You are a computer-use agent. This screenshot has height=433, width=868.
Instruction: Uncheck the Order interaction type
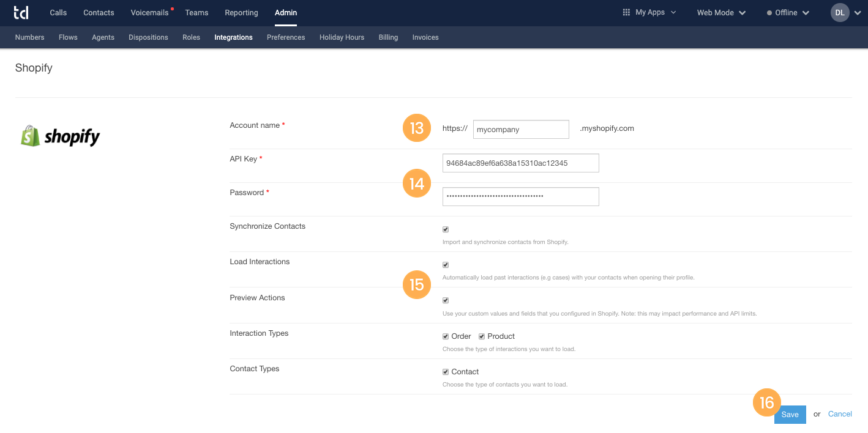(x=446, y=336)
